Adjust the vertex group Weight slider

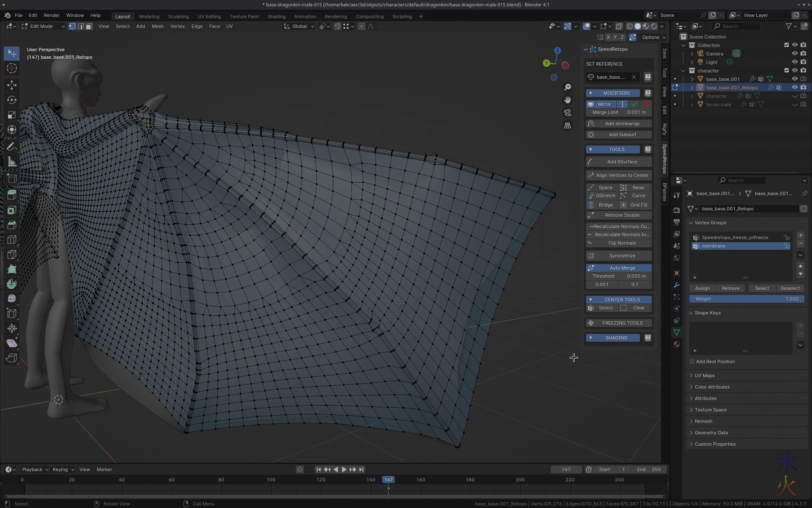[x=747, y=299]
